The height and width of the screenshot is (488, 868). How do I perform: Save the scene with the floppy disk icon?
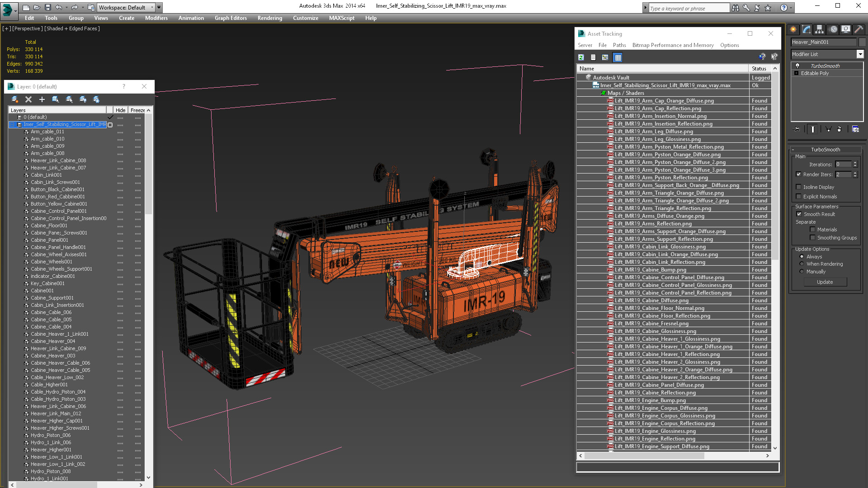click(47, 7)
